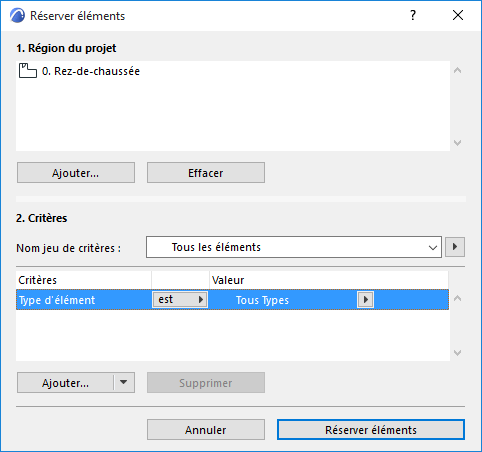Open the Tous Types value popup arrow
The image size is (482, 452).
365,299
